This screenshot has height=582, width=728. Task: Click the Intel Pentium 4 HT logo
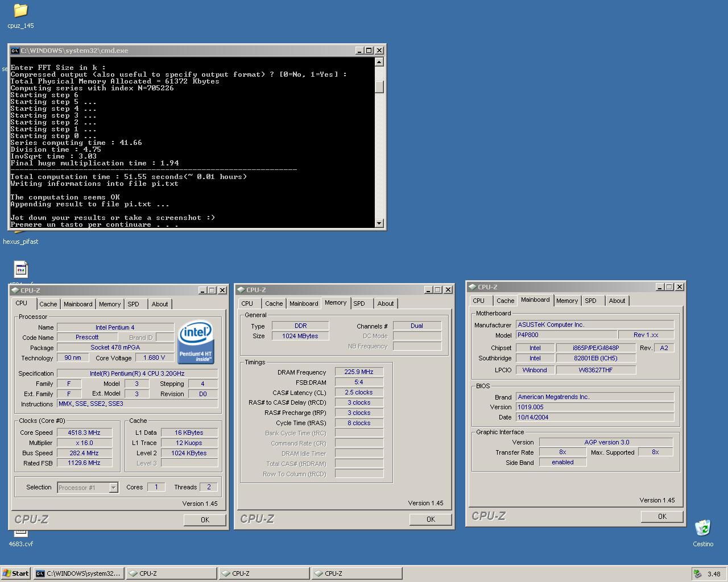(196, 342)
